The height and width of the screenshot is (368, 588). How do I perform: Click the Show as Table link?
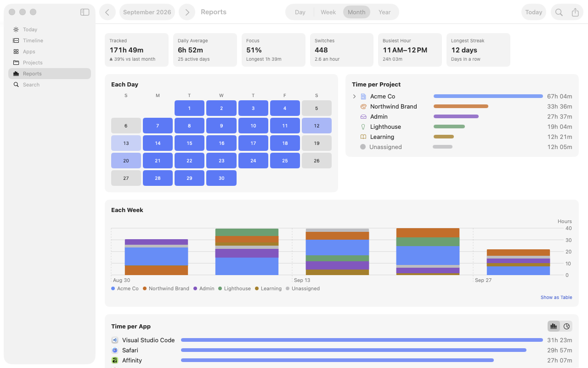(556, 298)
